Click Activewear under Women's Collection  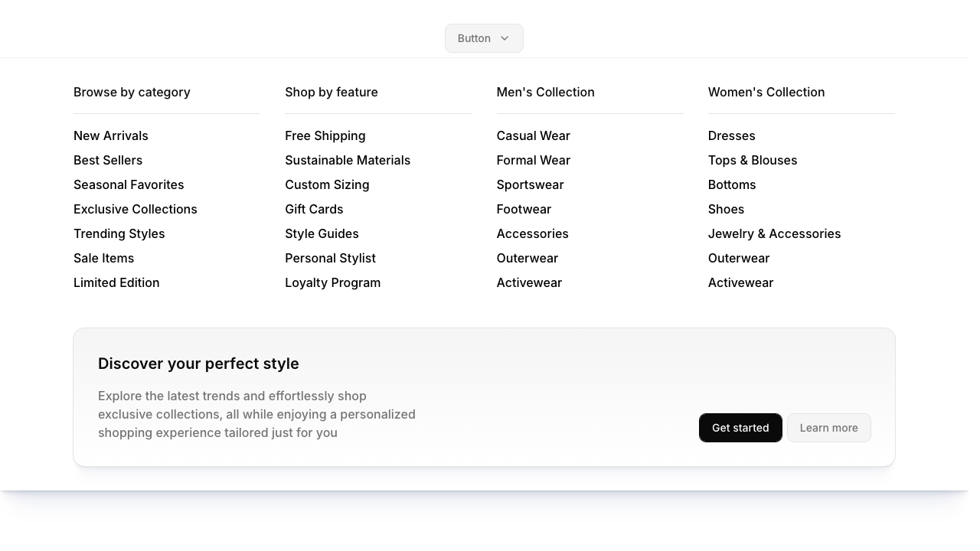coord(740,282)
